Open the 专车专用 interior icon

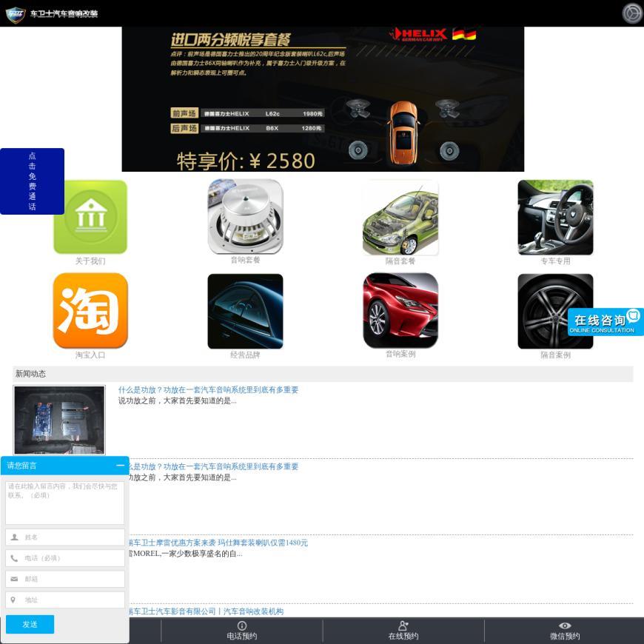point(555,218)
